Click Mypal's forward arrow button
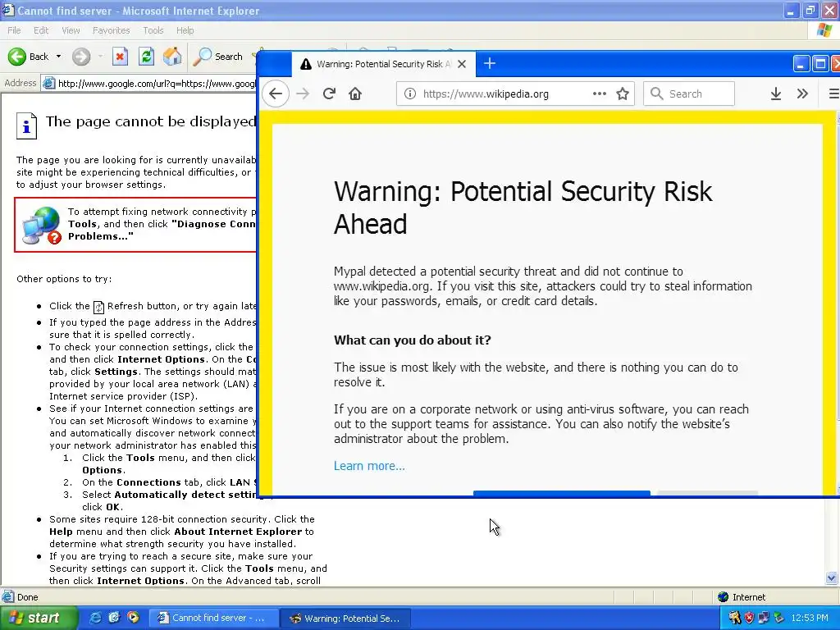 click(303, 94)
